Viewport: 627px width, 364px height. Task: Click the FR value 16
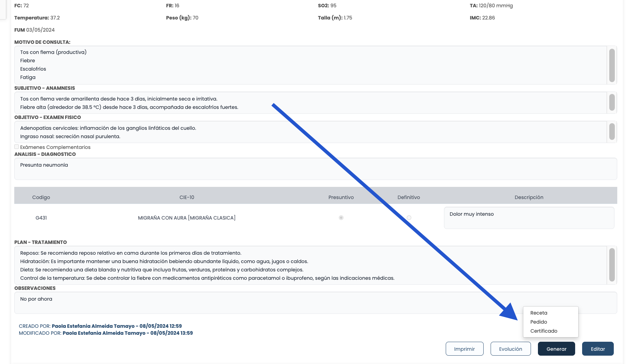coord(177,6)
